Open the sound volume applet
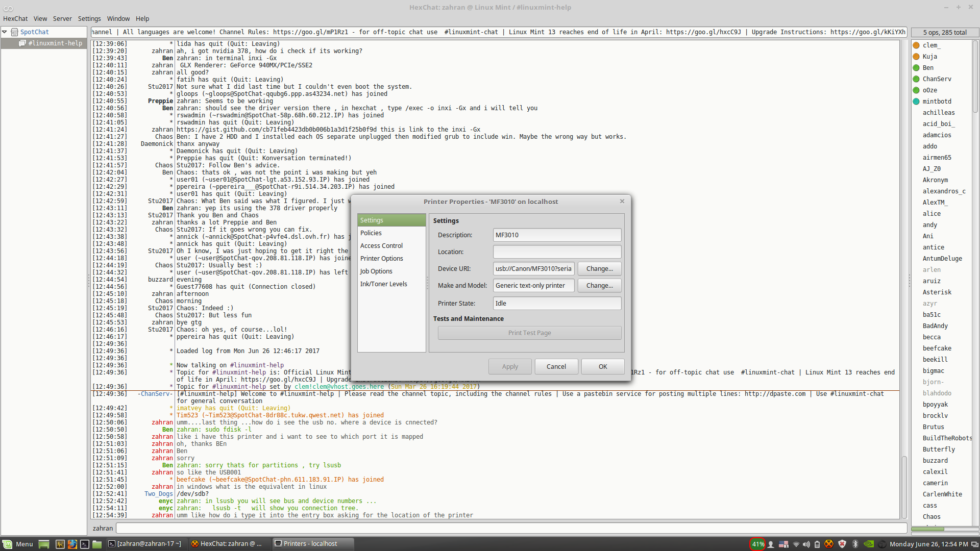 (x=806, y=544)
